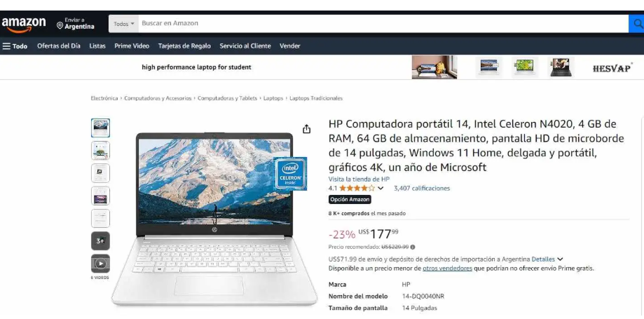Click the info icon beside Precio recomendado
Viewport: 644px width, 319px height.
click(413, 247)
